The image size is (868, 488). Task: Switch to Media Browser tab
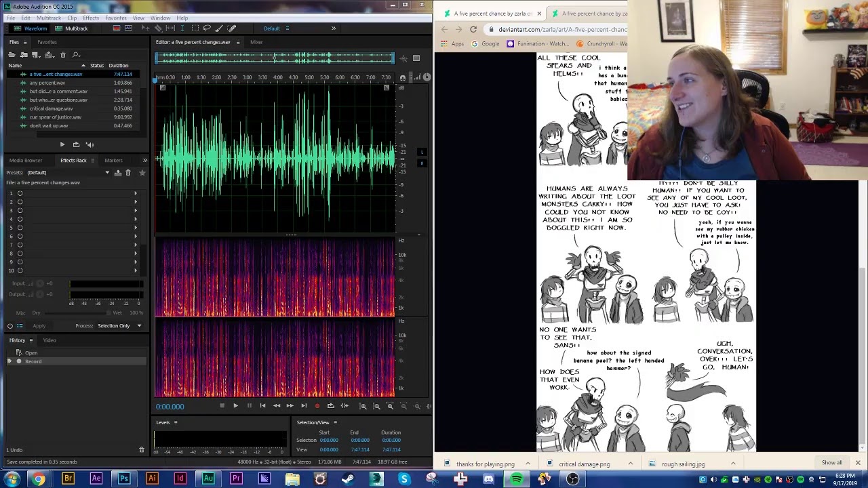tap(26, 161)
